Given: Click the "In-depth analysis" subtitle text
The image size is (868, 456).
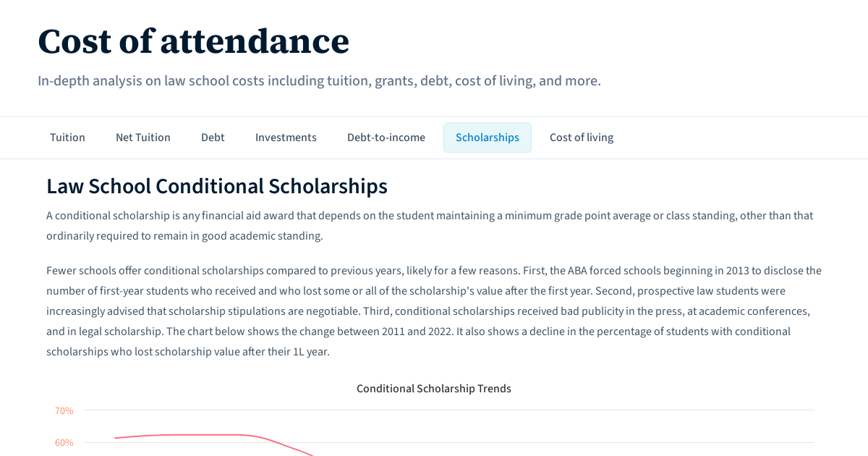Looking at the screenshot, I should point(319,80).
